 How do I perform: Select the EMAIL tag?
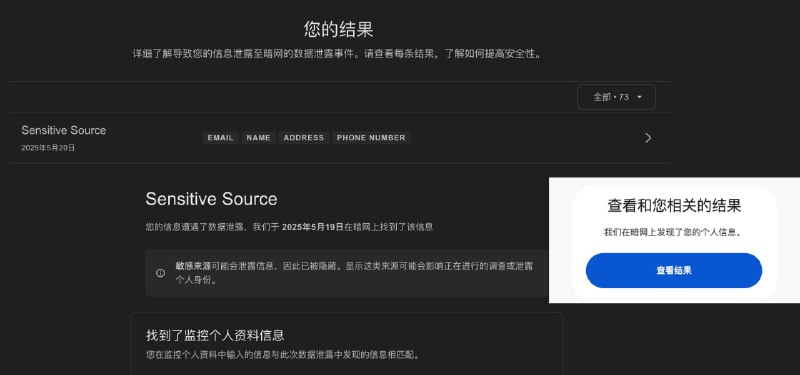220,138
